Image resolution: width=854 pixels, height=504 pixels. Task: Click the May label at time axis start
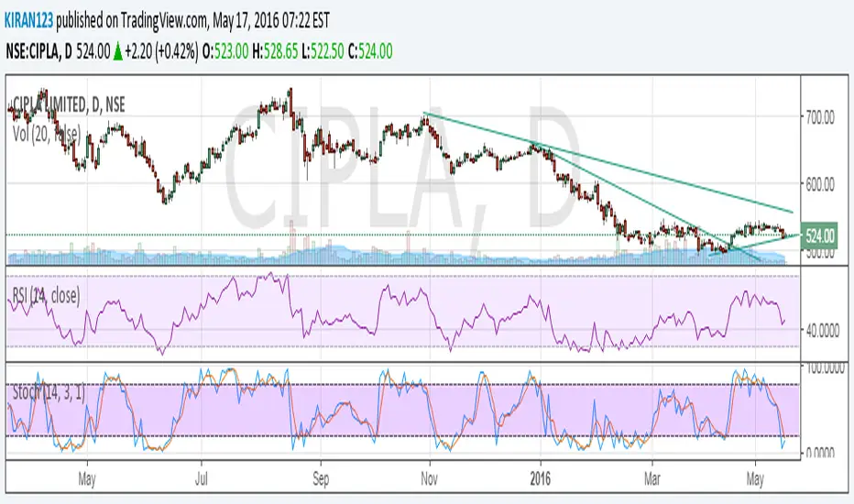point(87,478)
